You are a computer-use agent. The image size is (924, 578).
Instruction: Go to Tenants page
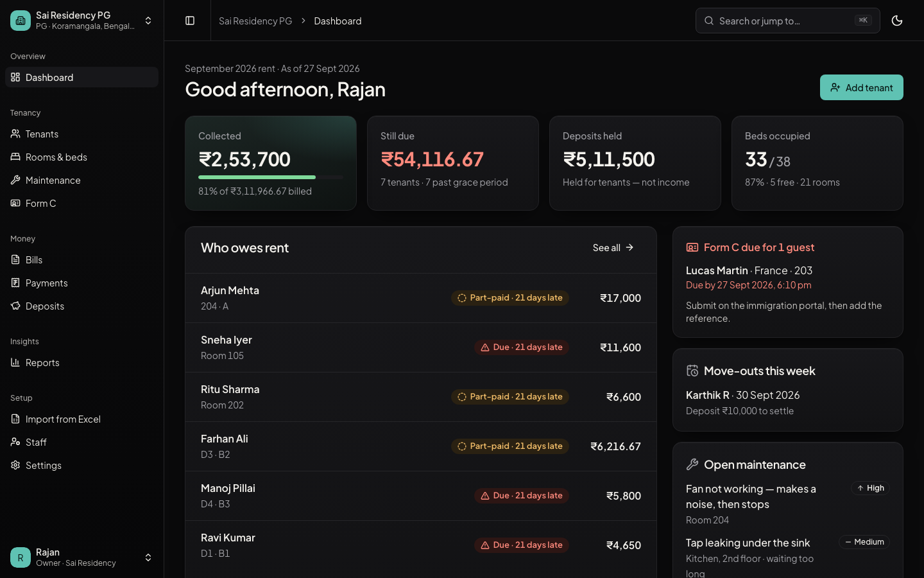pos(82,134)
